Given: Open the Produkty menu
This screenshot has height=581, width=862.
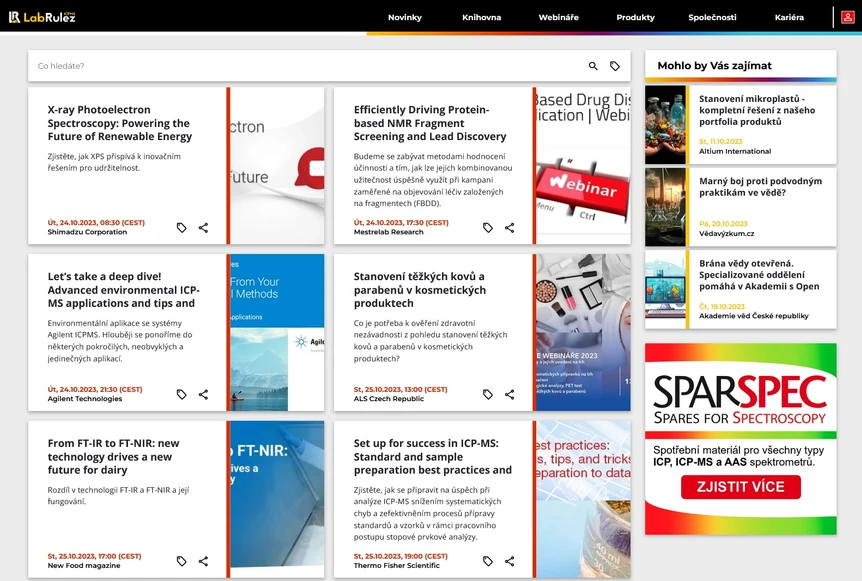Looking at the screenshot, I should (x=636, y=18).
